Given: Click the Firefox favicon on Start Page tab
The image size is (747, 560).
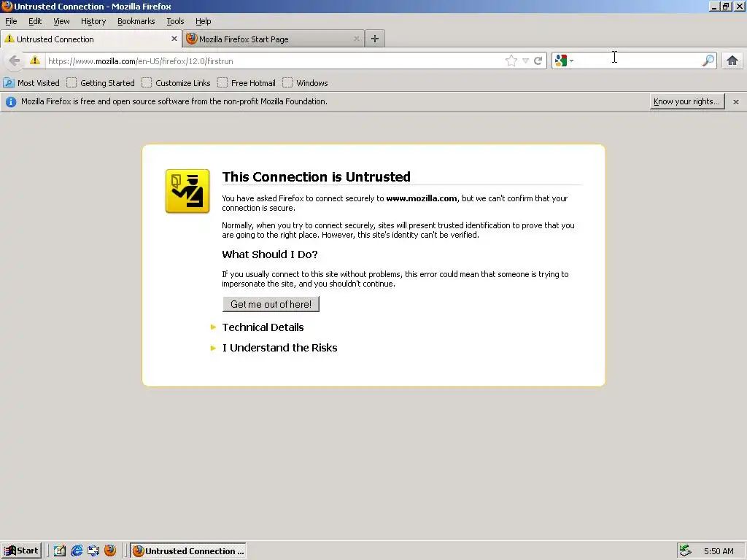Looking at the screenshot, I should (x=192, y=39).
